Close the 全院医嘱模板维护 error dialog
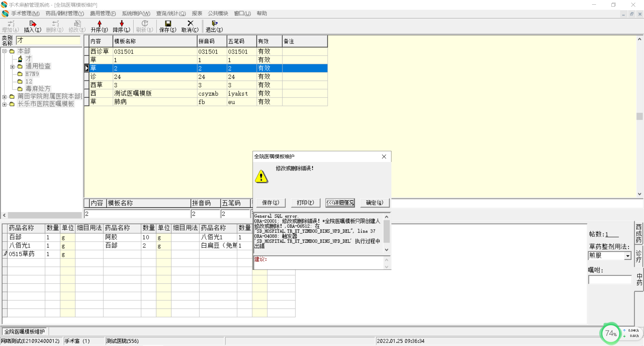The width and height of the screenshot is (644, 346). [384, 157]
